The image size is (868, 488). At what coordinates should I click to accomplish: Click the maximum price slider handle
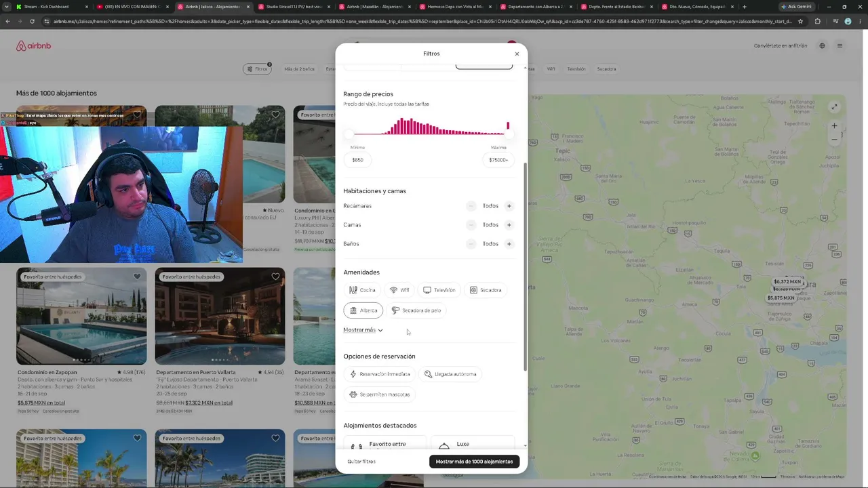pos(509,134)
